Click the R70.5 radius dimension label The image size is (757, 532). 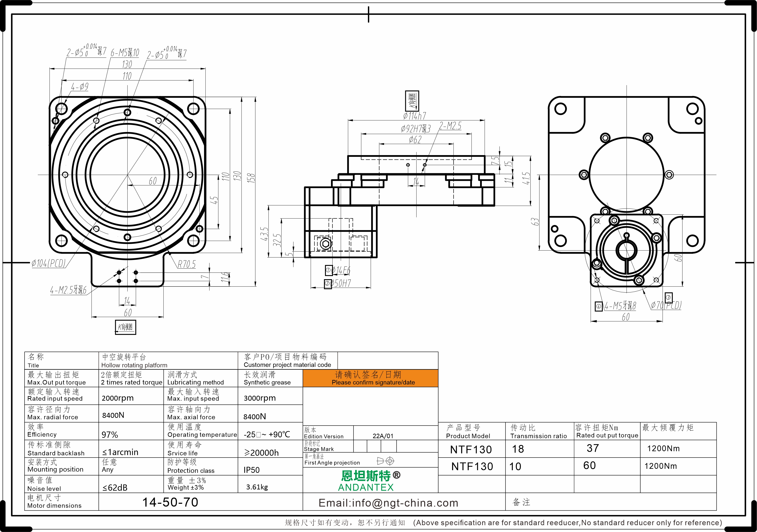187,264
